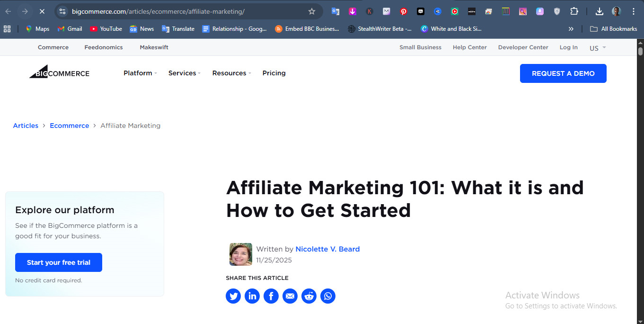The height and width of the screenshot is (324, 644).
Task: Click Start your free trial button
Action: pos(59,262)
